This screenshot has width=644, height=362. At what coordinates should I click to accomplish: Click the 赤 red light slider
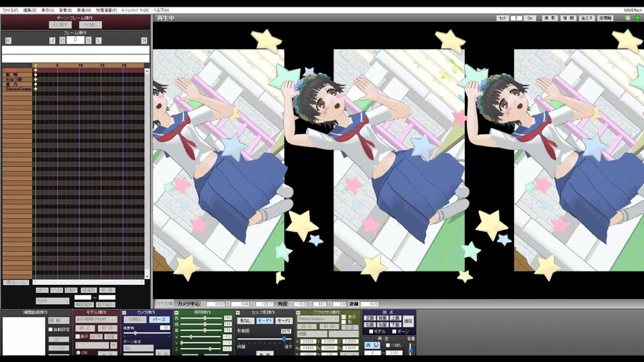pos(201,318)
